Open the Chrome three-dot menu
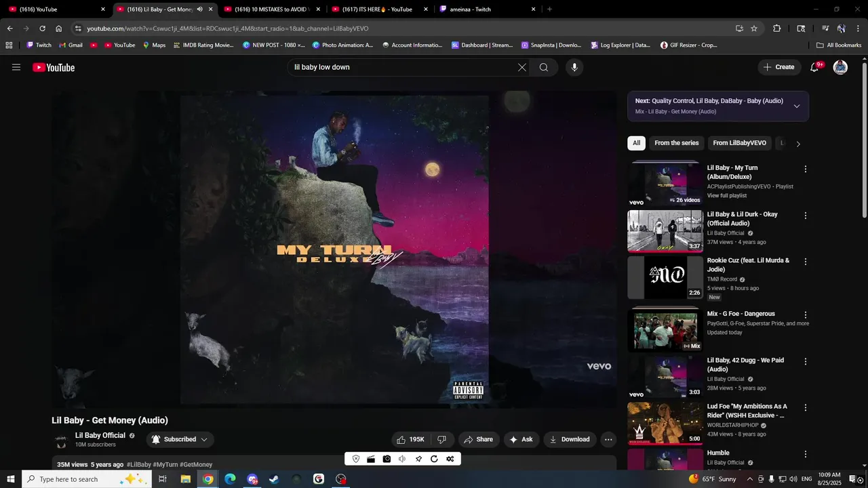The image size is (868, 488). 856,28
